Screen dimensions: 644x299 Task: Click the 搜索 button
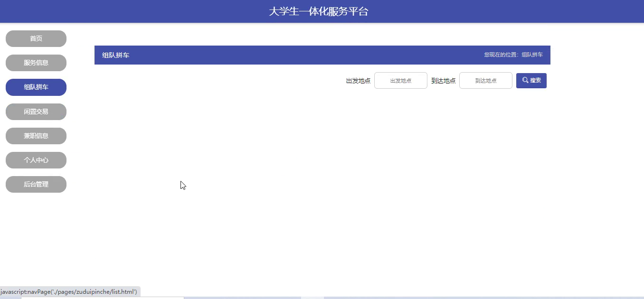click(531, 81)
